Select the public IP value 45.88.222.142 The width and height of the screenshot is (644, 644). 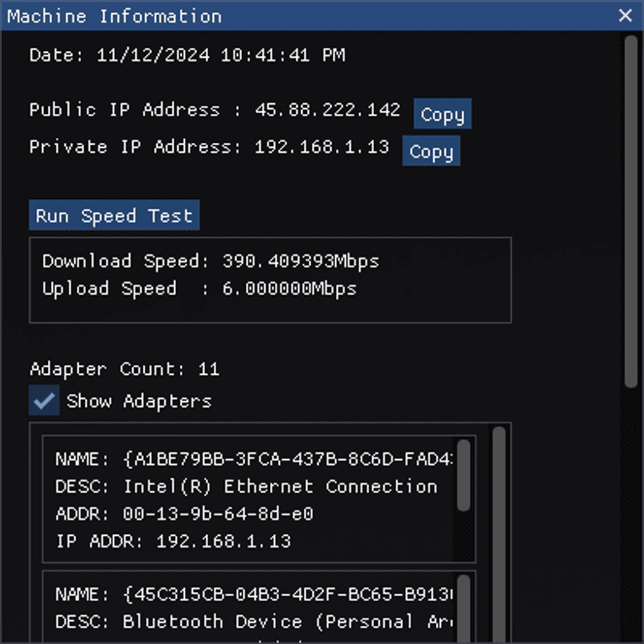[x=327, y=110]
